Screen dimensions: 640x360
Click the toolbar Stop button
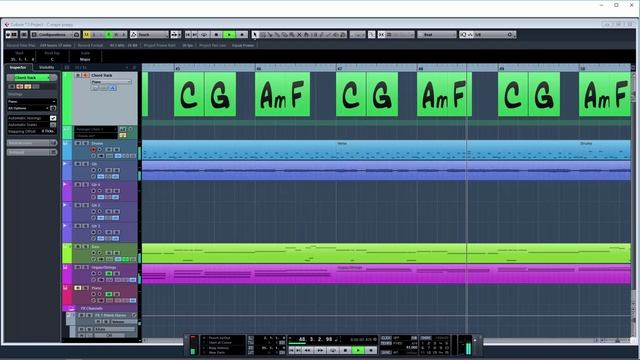click(216, 35)
